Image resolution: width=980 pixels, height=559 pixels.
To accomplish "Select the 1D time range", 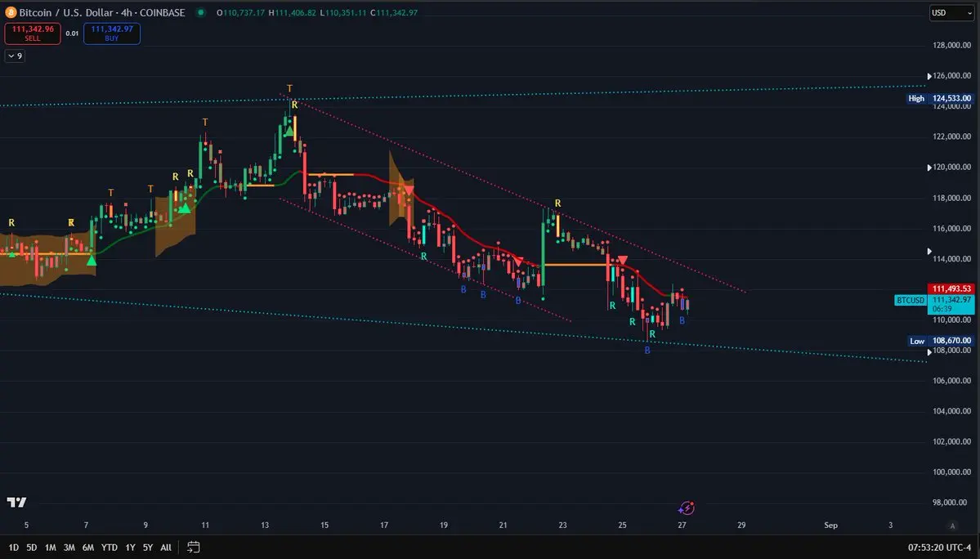I will [x=14, y=547].
